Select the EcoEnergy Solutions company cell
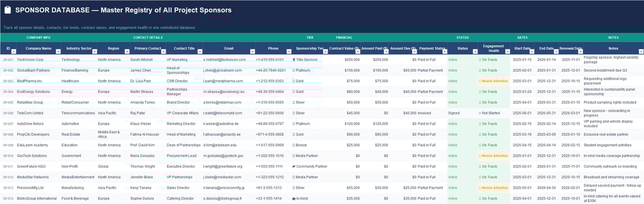This screenshot has height=204, width=644. point(39,92)
